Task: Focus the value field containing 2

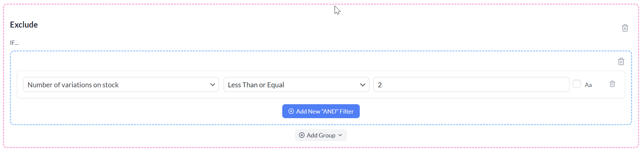Action: click(471, 85)
